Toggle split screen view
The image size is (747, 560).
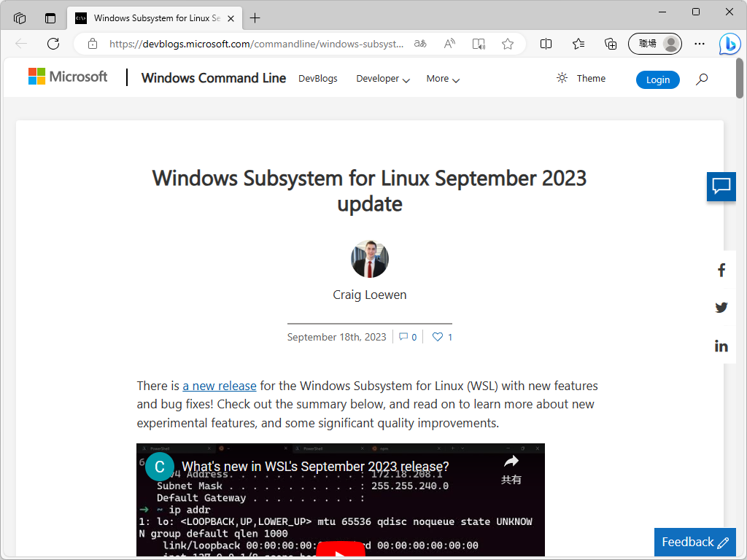pos(546,44)
